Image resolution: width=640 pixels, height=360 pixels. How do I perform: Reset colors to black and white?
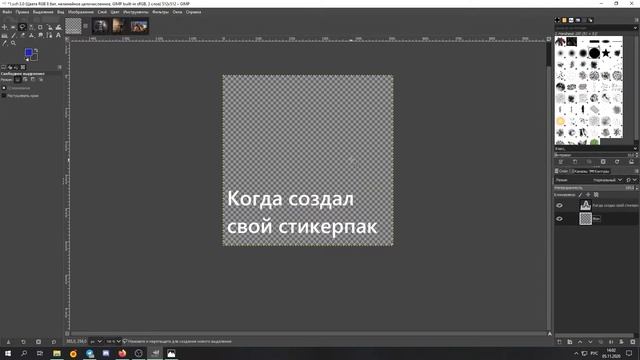click(27, 59)
